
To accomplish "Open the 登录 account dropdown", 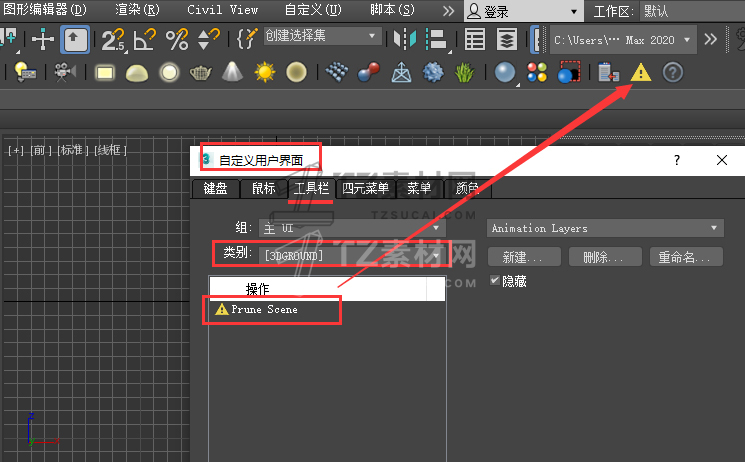I will 523,11.
